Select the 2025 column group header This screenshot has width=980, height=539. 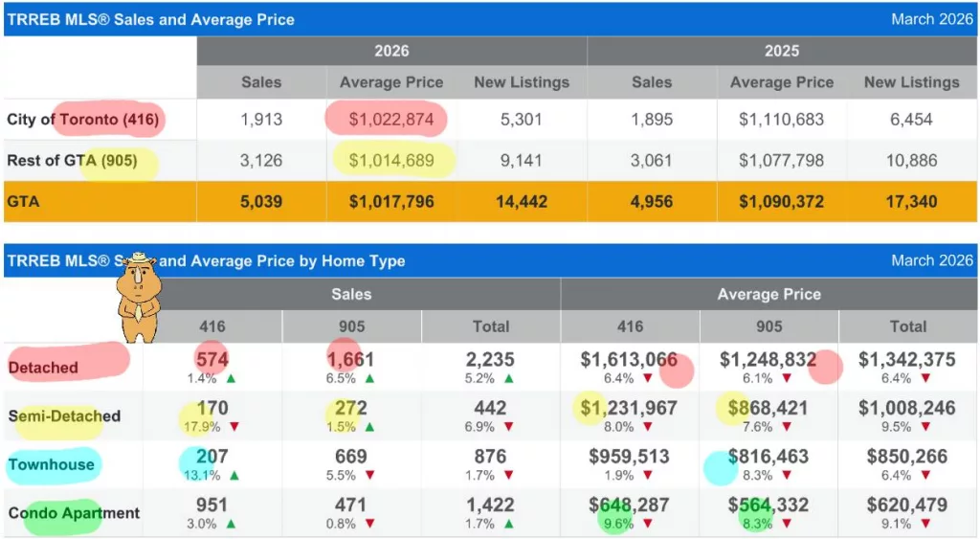781,51
